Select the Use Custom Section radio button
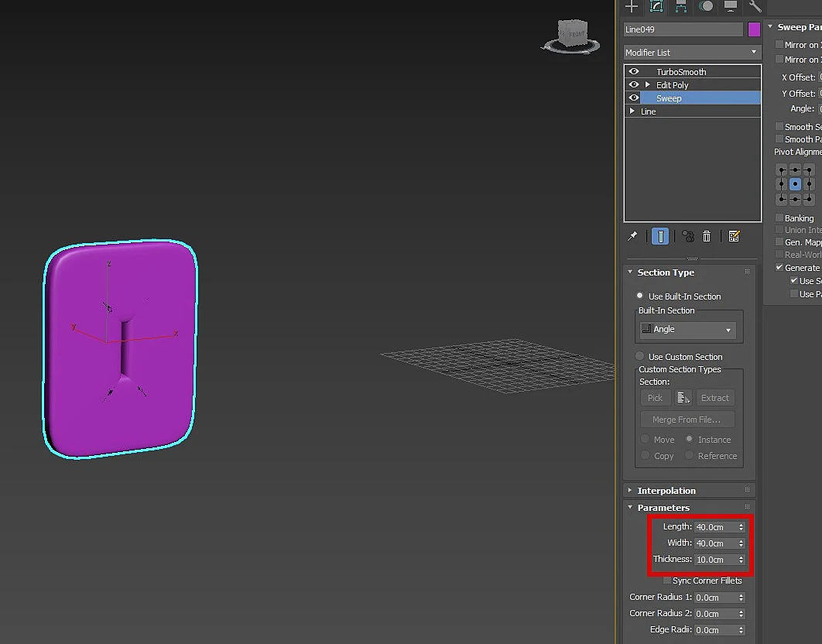822x644 pixels. 639,356
